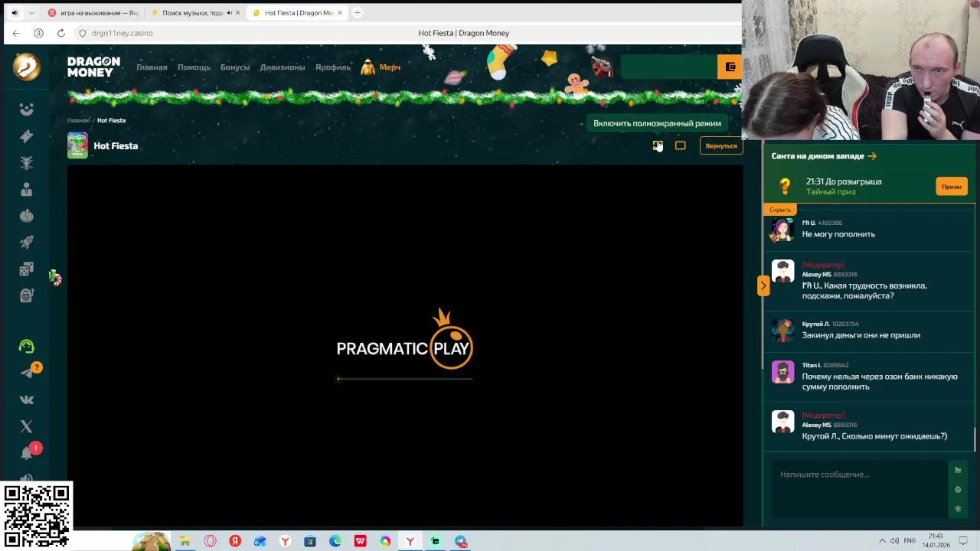Open the notifications bell icon

tap(27, 453)
